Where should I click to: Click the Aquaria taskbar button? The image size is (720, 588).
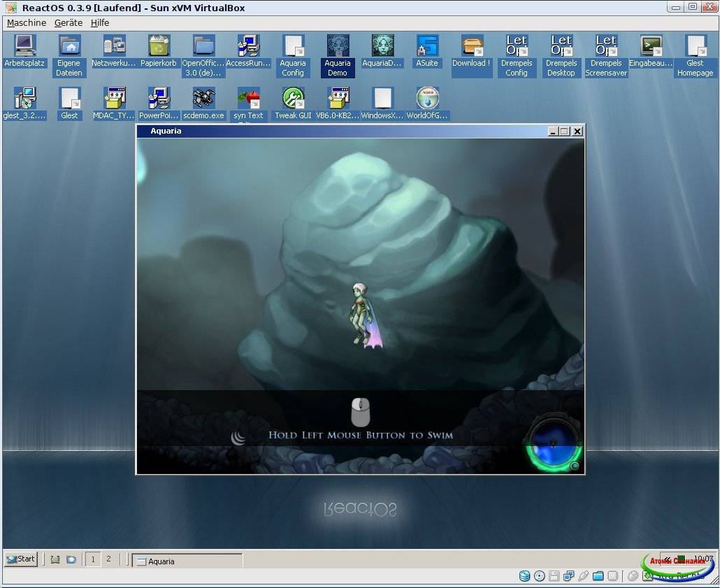coord(187,561)
